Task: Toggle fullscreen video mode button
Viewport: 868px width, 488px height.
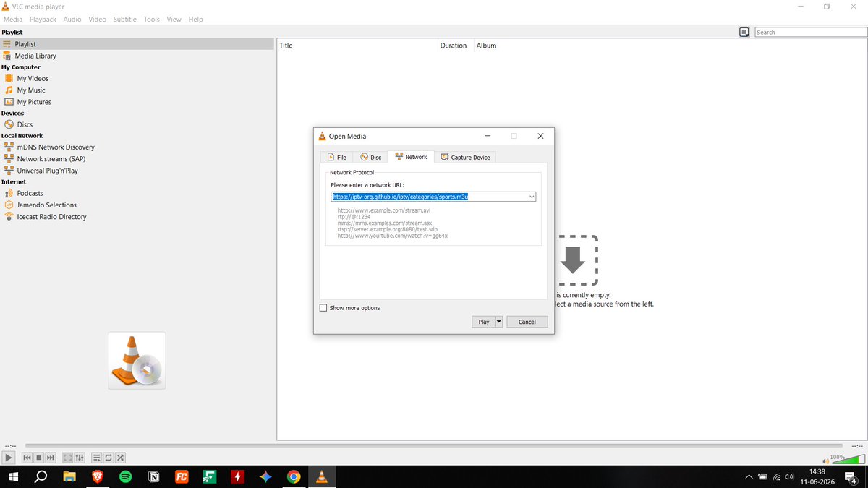Action: (68, 458)
